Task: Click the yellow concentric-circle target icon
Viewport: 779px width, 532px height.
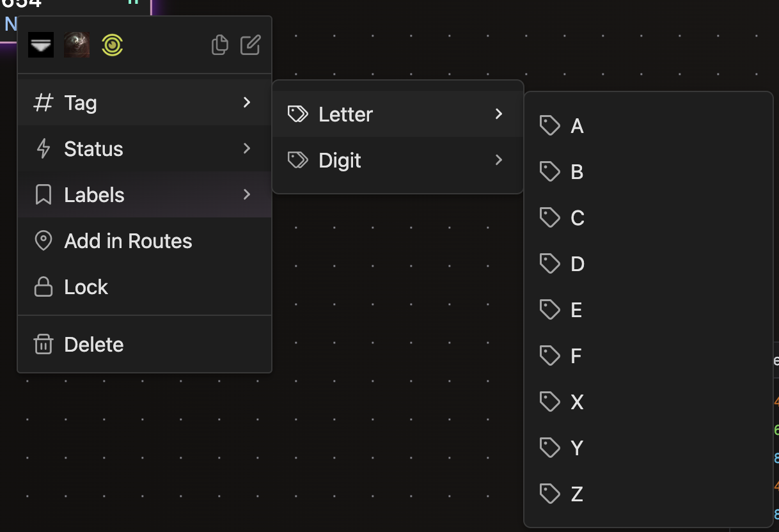Action: 112,45
